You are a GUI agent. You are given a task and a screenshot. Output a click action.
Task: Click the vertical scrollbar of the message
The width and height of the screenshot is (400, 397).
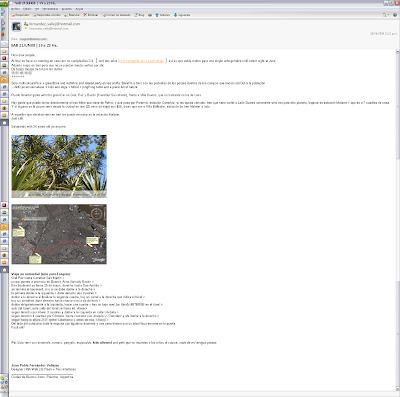point(397,220)
